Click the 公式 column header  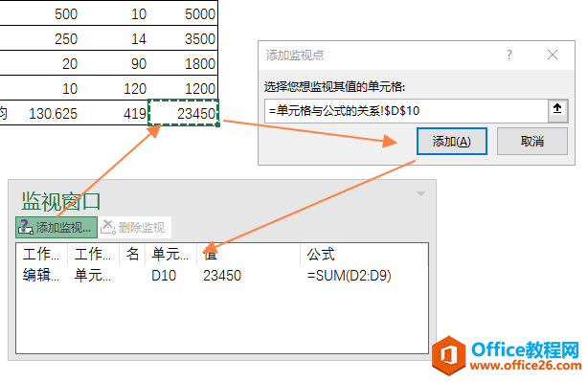tap(364, 254)
